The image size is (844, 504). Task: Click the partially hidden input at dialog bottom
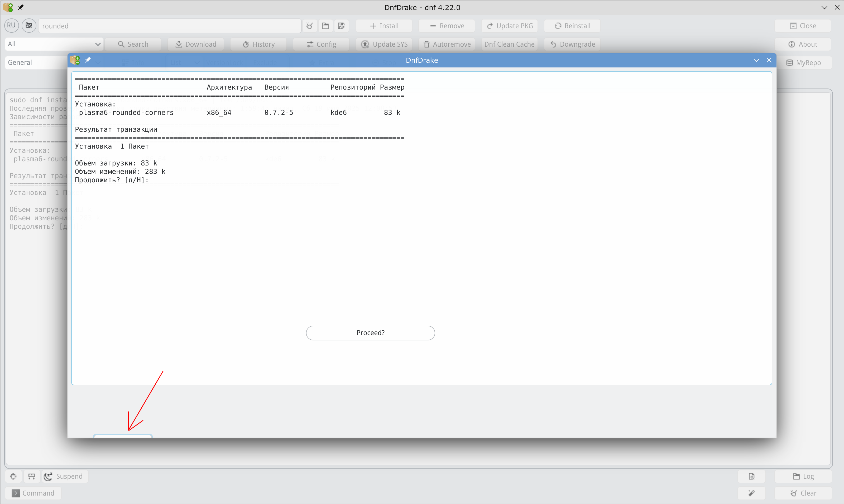(x=123, y=436)
